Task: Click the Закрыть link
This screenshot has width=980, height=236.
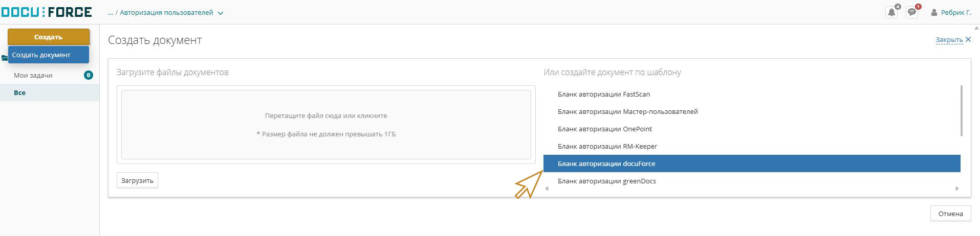Action: [949, 40]
